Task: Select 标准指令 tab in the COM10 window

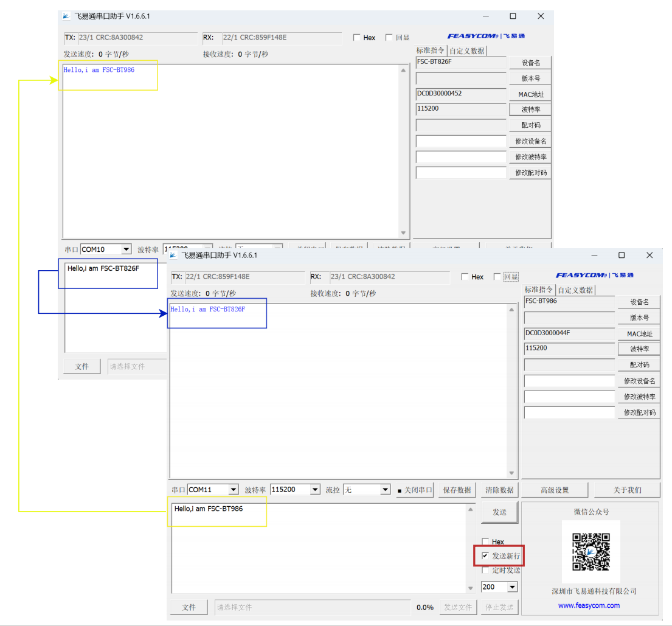Action: pyautogui.click(x=431, y=50)
